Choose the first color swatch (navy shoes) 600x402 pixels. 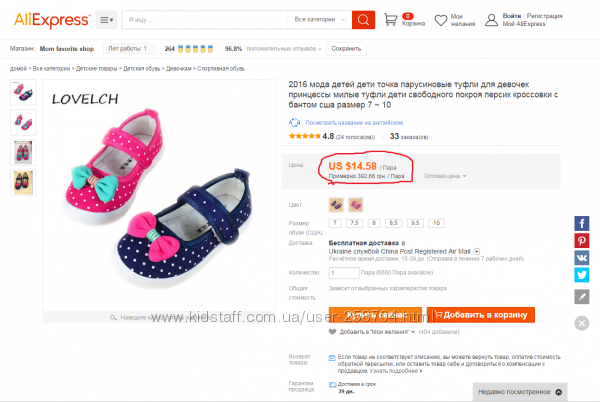[x=335, y=204]
